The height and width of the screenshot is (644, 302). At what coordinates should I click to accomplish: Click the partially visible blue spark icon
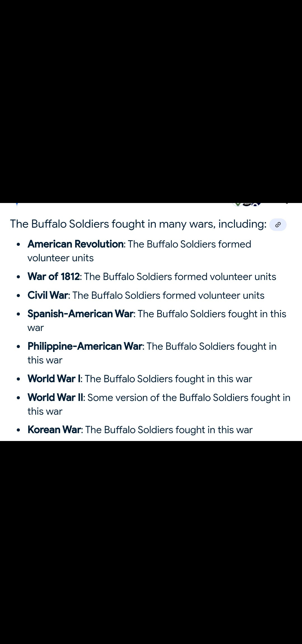[17, 204]
